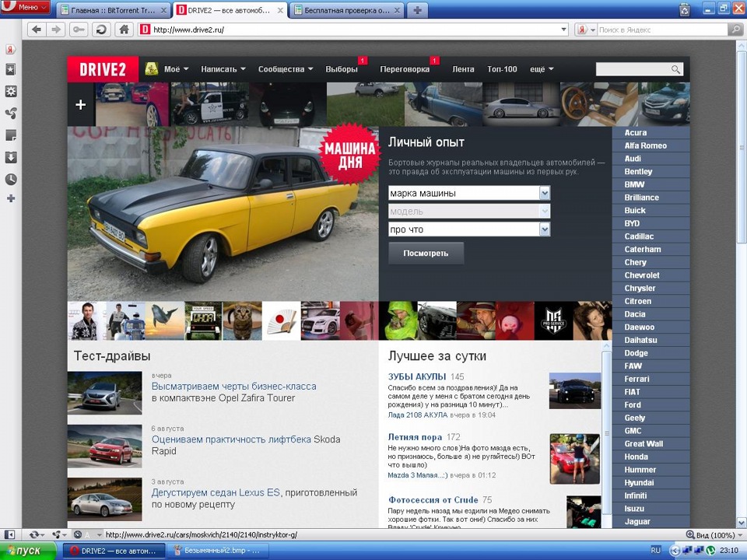Open the cat avatar thumbnail in user strip
Viewport: 747px width, 560px height.
[x=242, y=320]
